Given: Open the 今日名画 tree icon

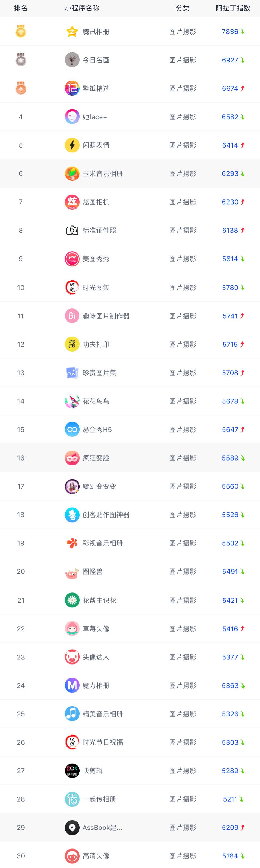Looking at the screenshot, I should click(x=72, y=60).
